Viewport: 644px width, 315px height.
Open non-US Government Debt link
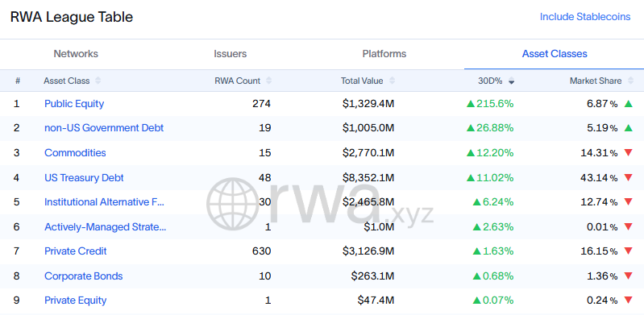[x=104, y=128]
